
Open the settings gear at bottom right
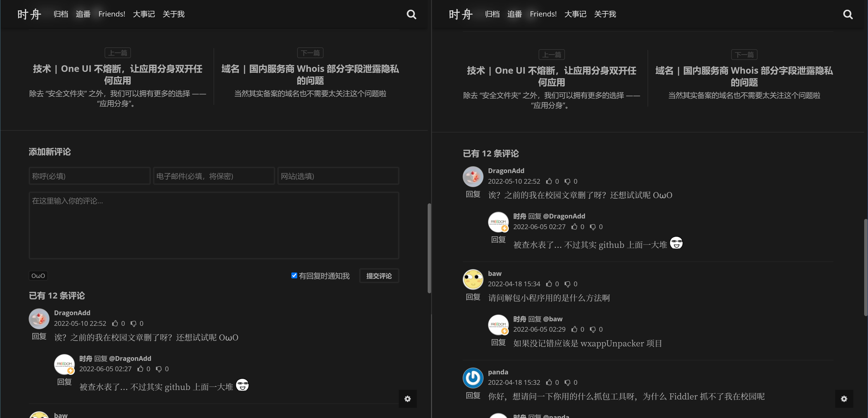point(844,399)
